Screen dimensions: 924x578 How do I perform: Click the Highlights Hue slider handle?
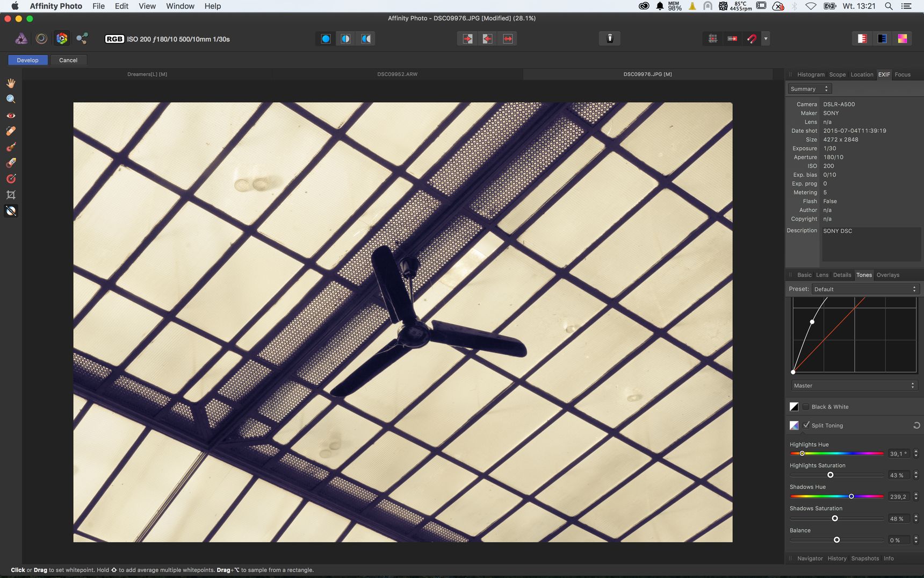(x=802, y=453)
